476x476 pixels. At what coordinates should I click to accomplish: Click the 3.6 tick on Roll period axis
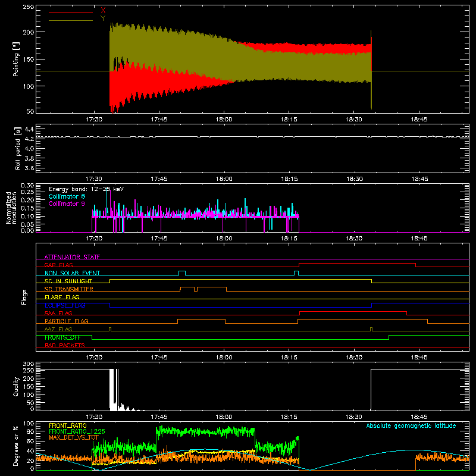[x=29, y=168]
